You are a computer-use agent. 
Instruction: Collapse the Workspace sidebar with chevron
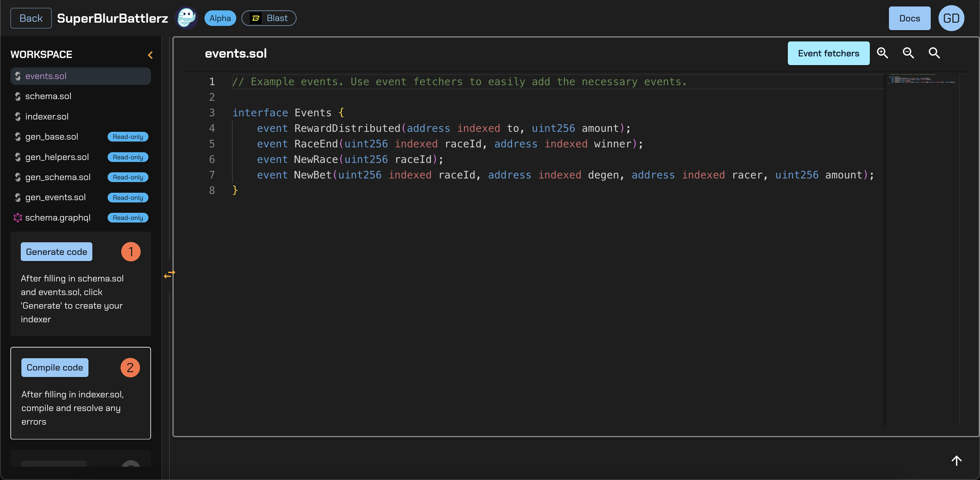click(x=150, y=55)
